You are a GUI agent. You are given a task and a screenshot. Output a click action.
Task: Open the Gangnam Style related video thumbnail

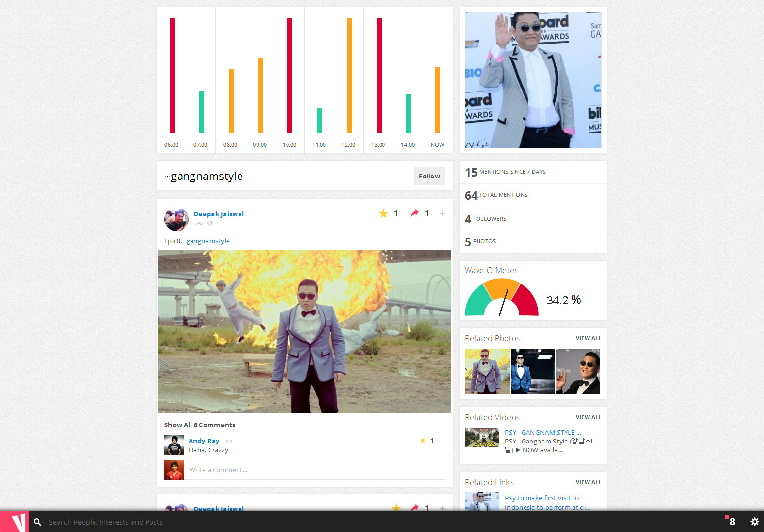pos(482,438)
